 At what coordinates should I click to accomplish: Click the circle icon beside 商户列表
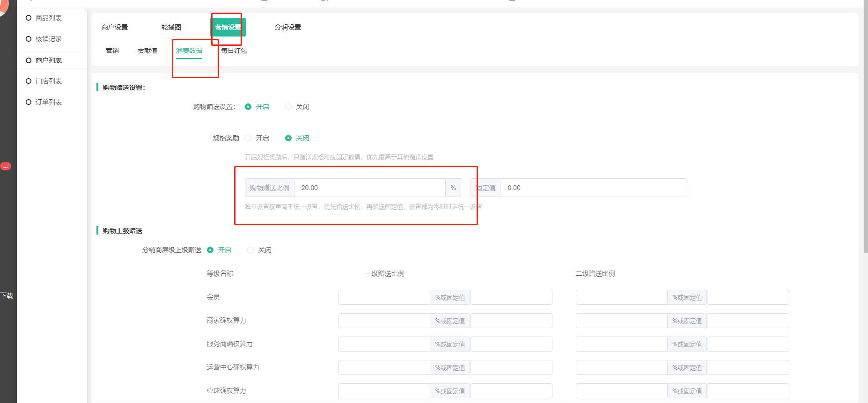point(29,60)
